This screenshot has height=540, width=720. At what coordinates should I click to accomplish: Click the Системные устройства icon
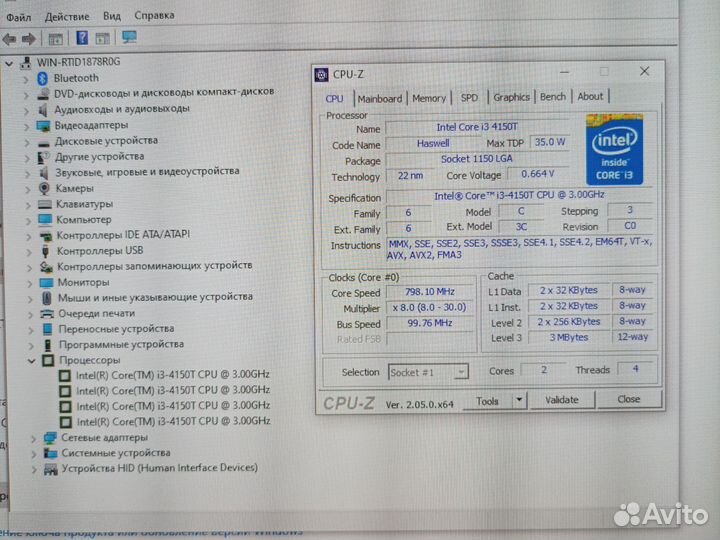50,454
